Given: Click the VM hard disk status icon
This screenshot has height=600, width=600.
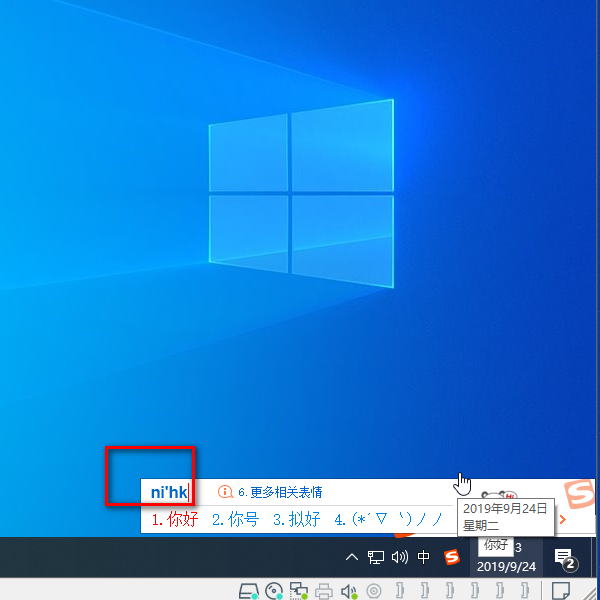Looking at the screenshot, I should [x=249, y=591].
